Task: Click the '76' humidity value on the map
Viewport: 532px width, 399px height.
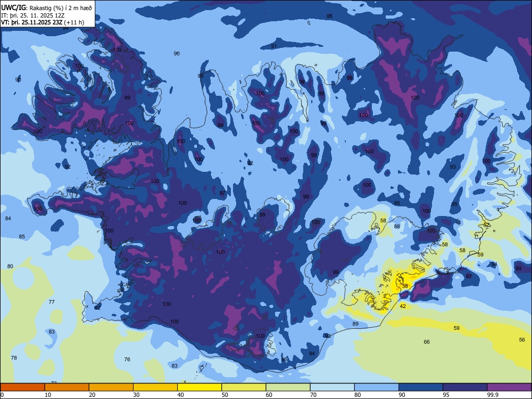Action: [x=127, y=359]
